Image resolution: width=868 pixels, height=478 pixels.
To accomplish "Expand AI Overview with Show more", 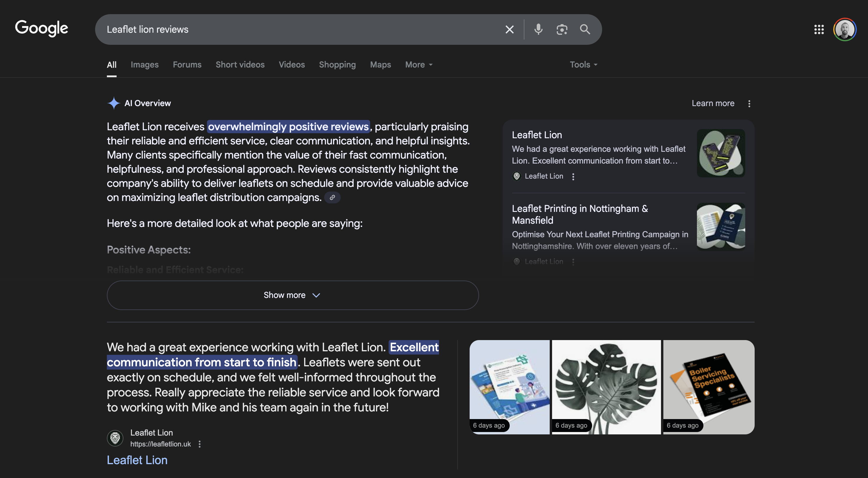I will pos(292,295).
